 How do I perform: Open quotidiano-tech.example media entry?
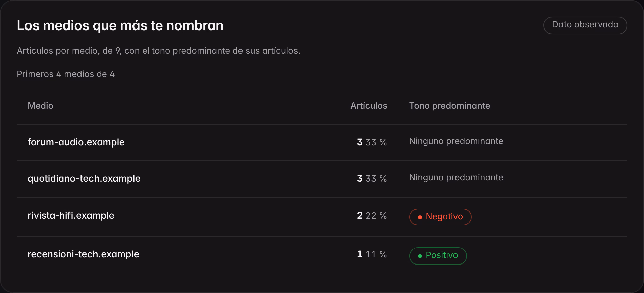84,178
